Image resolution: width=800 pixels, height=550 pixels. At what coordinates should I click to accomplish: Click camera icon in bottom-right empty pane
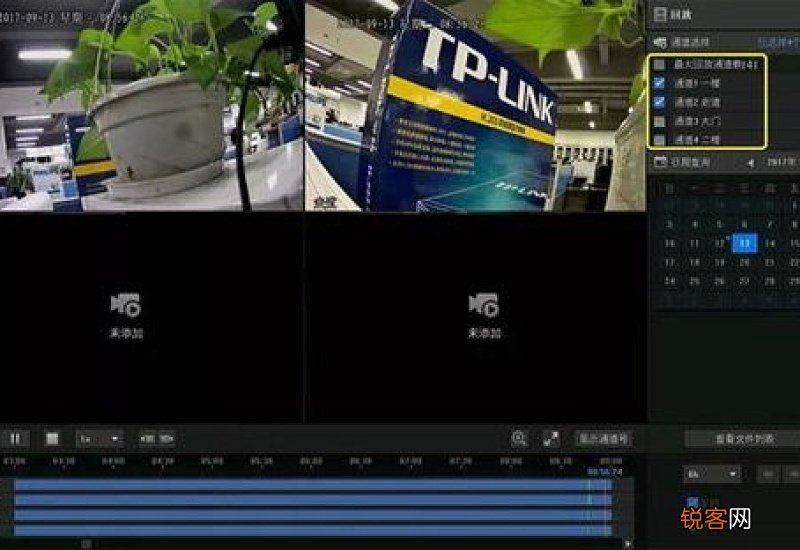[484, 305]
